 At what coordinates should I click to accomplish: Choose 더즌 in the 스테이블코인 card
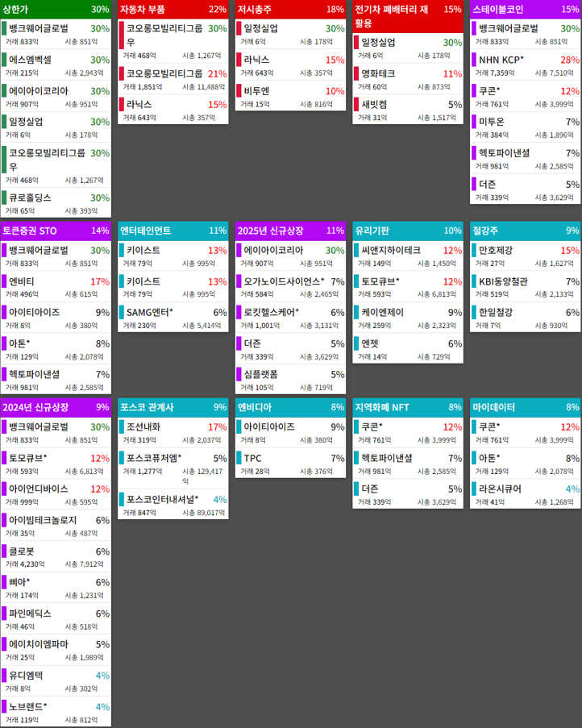pos(526,190)
